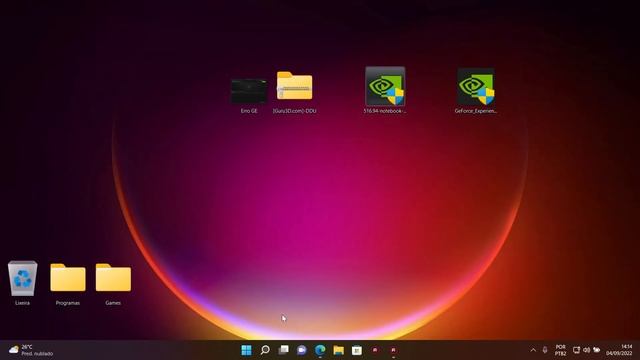Open File Explorer from taskbar
The height and width of the screenshot is (360, 640).
pyautogui.click(x=338, y=350)
